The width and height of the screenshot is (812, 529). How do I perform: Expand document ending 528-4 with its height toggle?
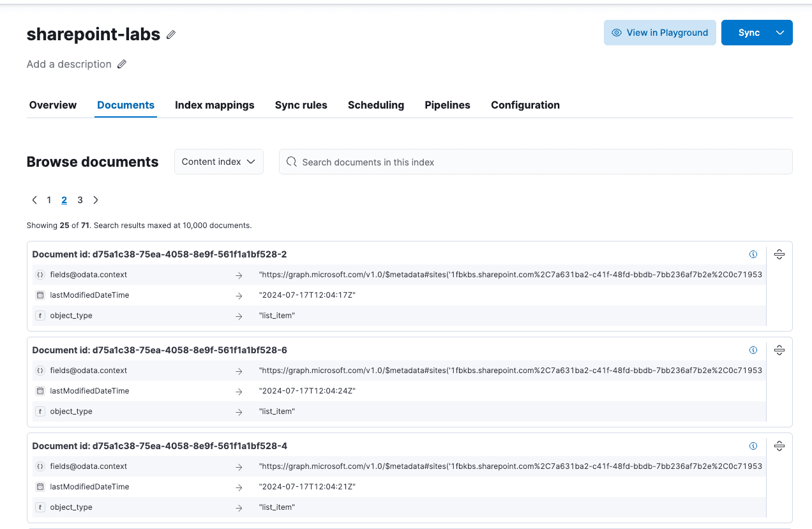coord(779,445)
